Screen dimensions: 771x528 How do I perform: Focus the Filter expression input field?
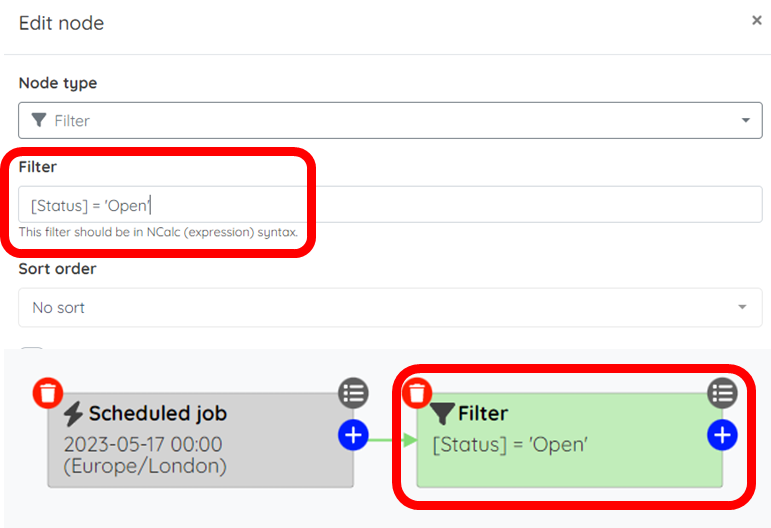(x=390, y=205)
